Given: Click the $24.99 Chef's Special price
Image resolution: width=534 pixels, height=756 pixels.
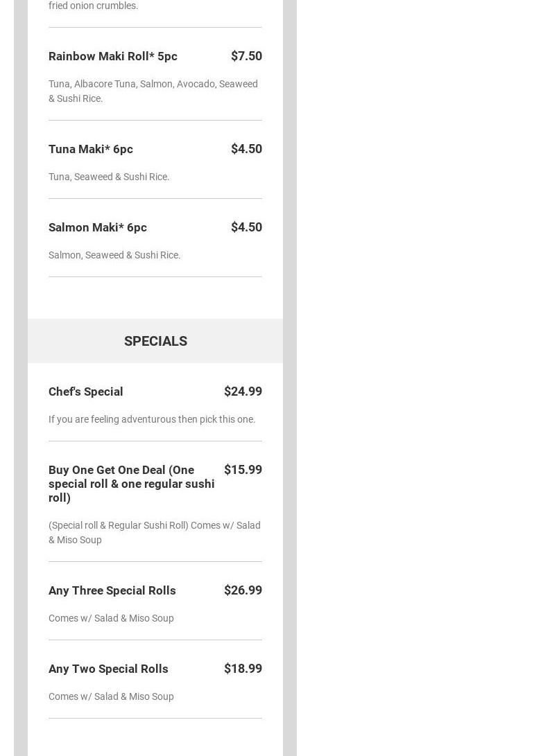Looking at the screenshot, I should pos(243,392).
